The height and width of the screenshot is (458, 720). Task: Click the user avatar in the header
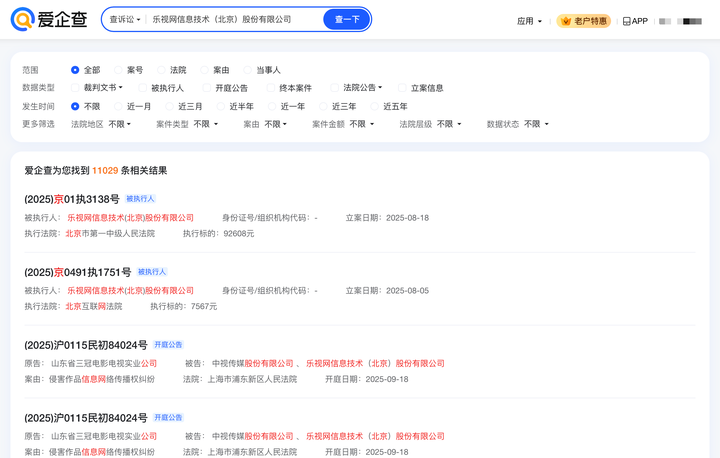(x=665, y=21)
